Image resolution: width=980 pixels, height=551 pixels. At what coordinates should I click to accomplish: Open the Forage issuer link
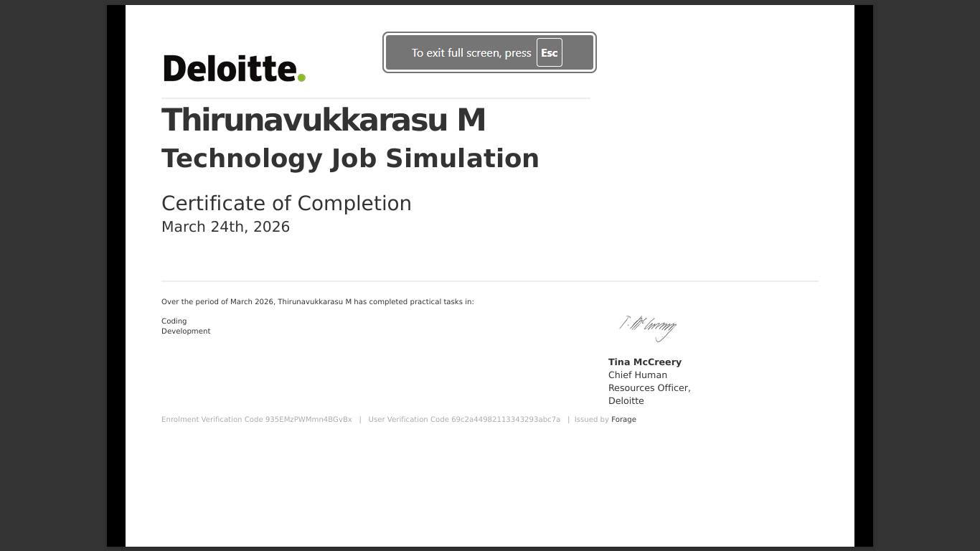click(x=623, y=420)
